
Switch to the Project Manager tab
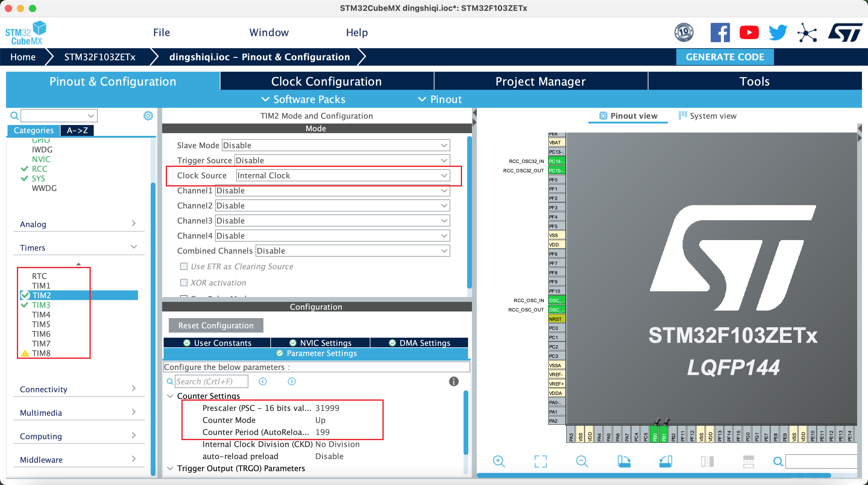tap(540, 81)
